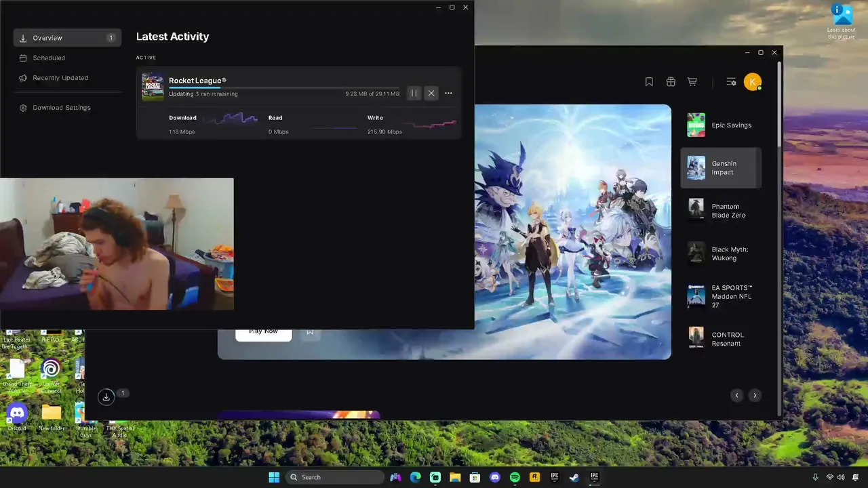Click the Rocket League title text
The width and height of the screenshot is (868, 488).
pos(197,81)
